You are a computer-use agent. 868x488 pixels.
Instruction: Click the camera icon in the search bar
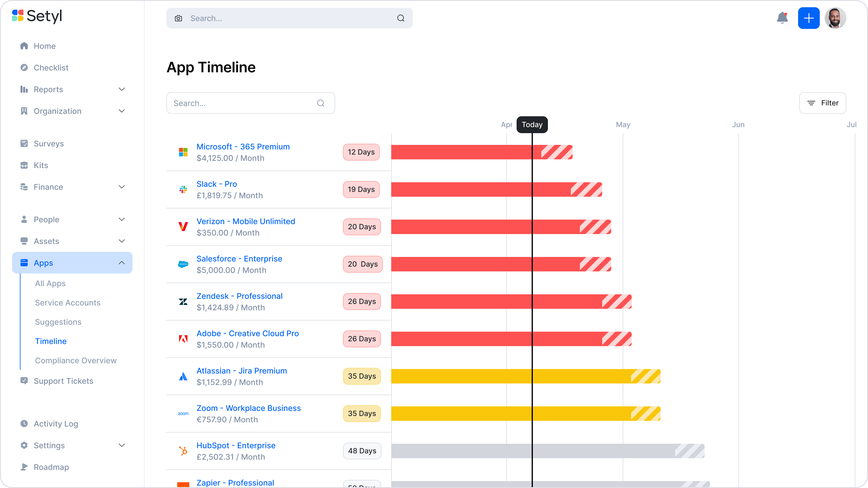coord(178,18)
